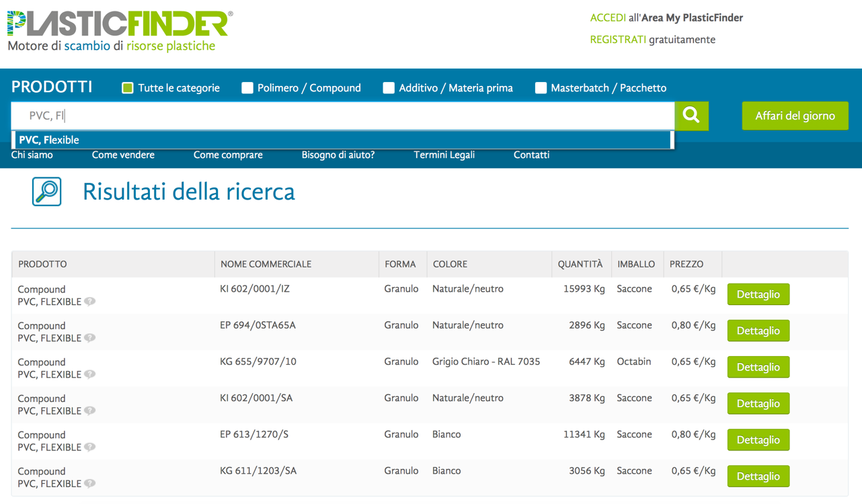
Task: Click the IMBALLO column header
Action: coord(636,264)
